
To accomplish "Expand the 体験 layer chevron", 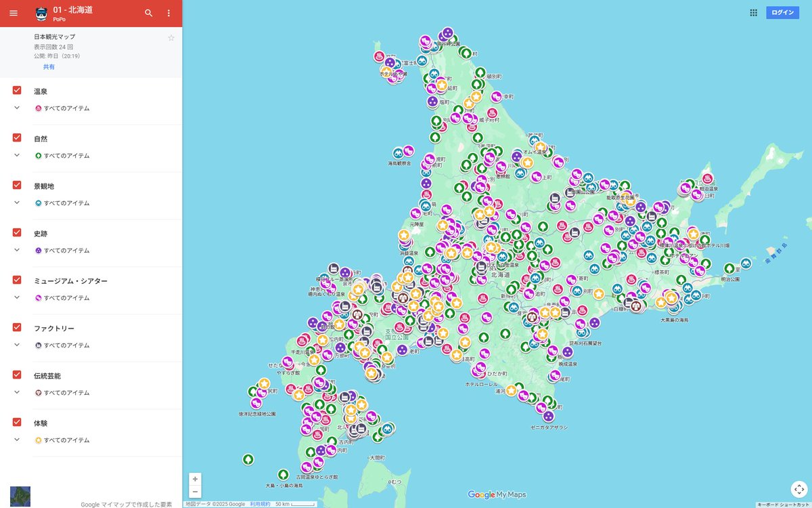I will pyautogui.click(x=17, y=440).
